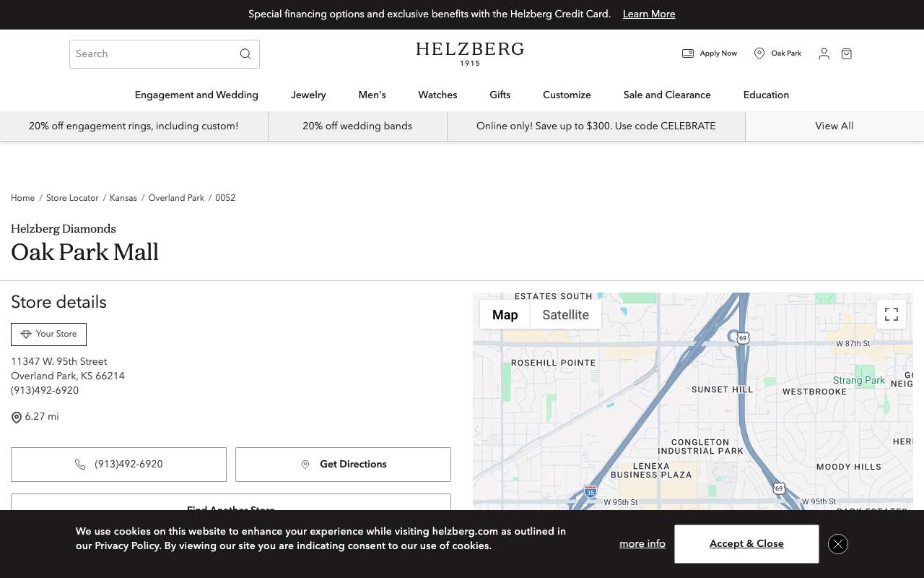Click Apply Now text in header
Viewport: 924px width, 578px height.
click(718, 53)
